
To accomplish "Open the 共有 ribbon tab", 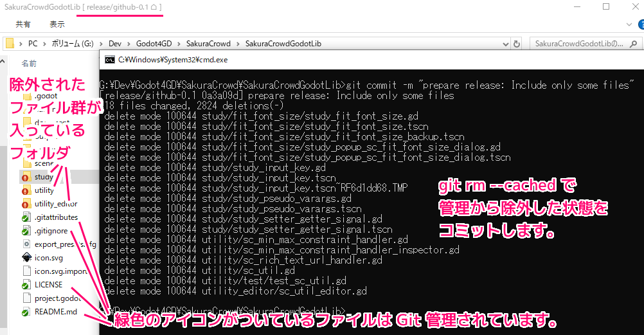I will [23, 24].
